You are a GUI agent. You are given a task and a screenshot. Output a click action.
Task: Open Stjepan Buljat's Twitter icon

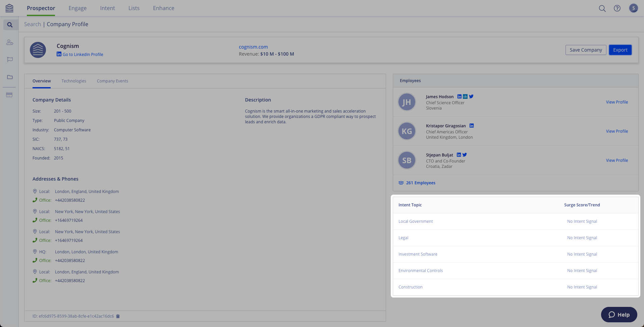coord(465,155)
